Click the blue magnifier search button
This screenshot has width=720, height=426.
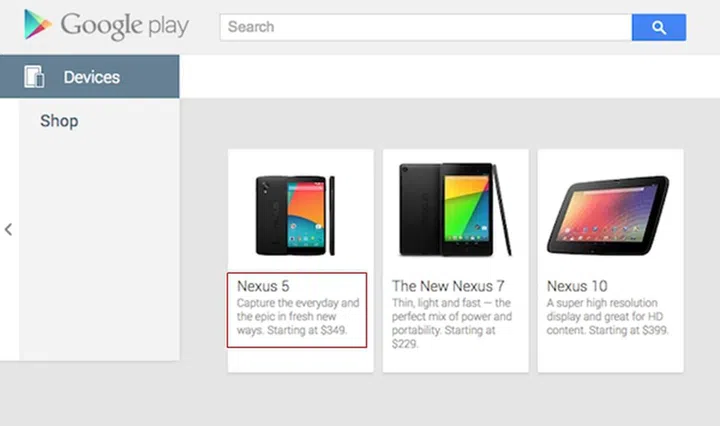[659, 27]
